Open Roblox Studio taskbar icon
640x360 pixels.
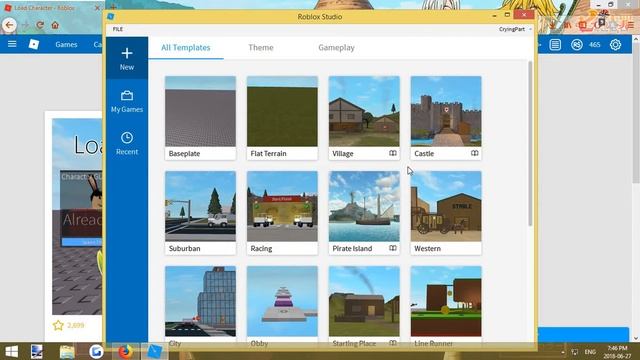(155, 351)
